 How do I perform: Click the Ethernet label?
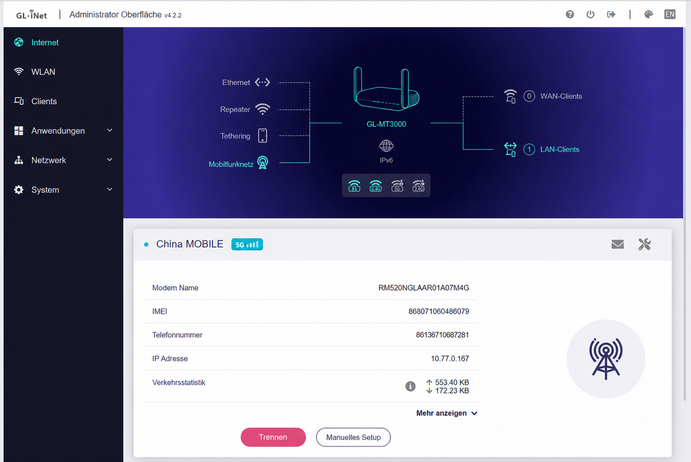(236, 82)
